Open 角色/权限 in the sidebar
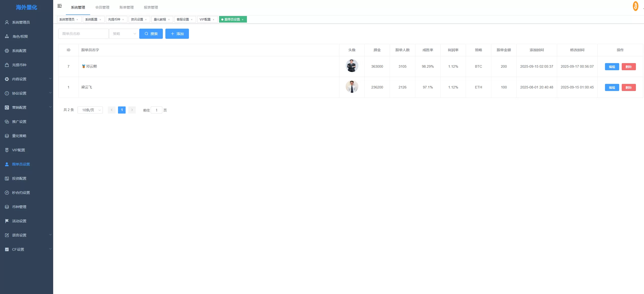 pyautogui.click(x=20, y=36)
